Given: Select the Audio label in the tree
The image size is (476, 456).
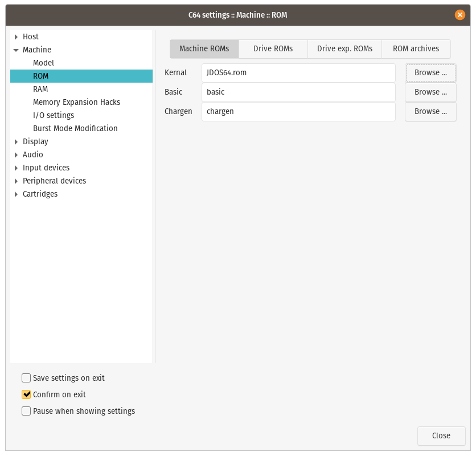Looking at the screenshot, I should point(33,154).
